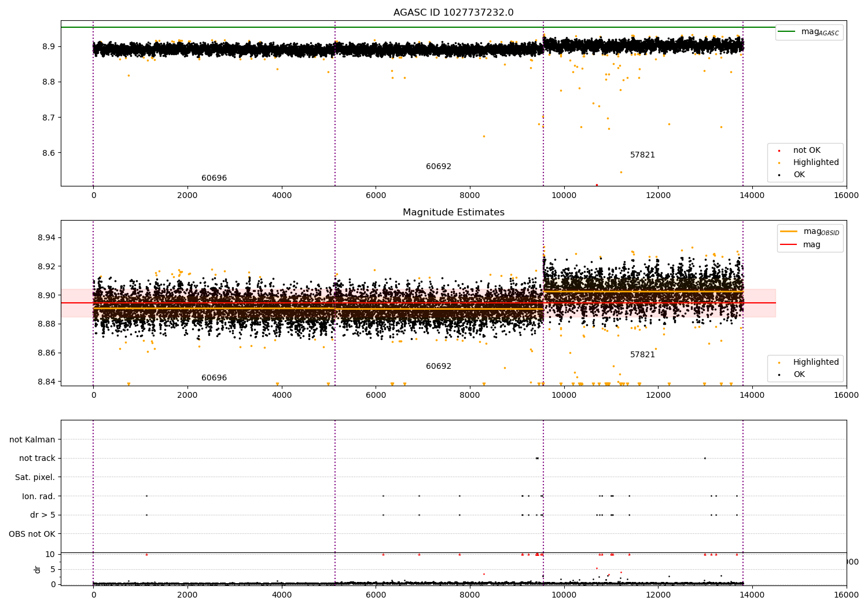The image size is (868, 608).
Task: Click x-axis tick 6000 under AGASC ID plot
Action: (376, 196)
